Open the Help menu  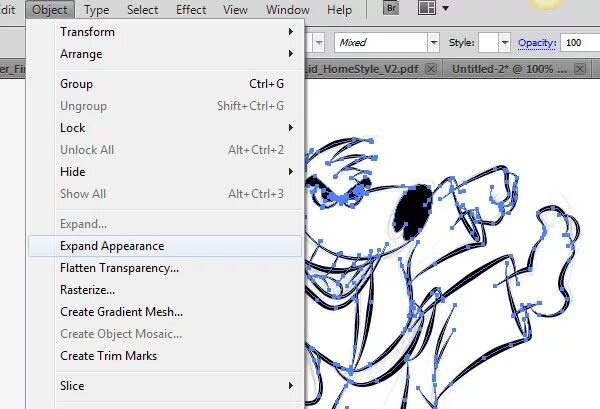(x=339, y=10)
